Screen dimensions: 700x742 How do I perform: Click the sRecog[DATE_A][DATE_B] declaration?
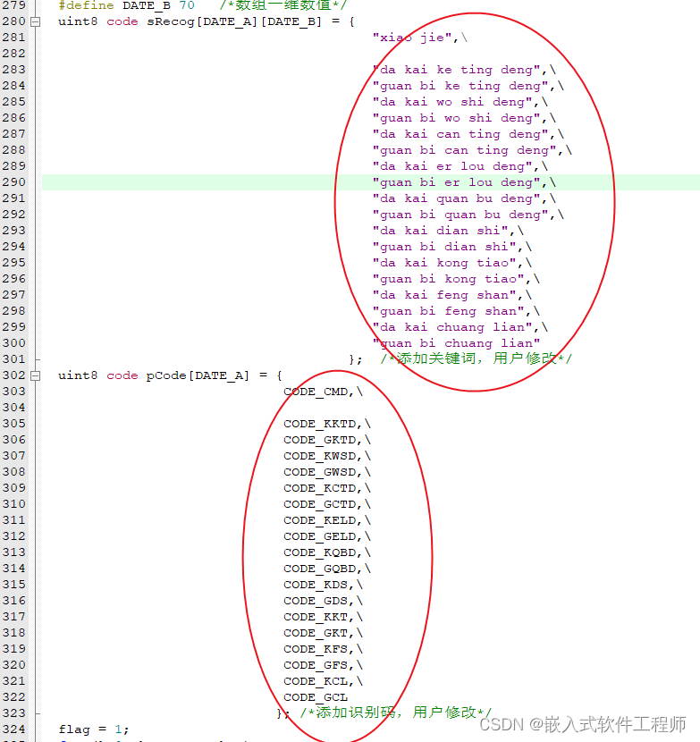click(x=234, y=21)
